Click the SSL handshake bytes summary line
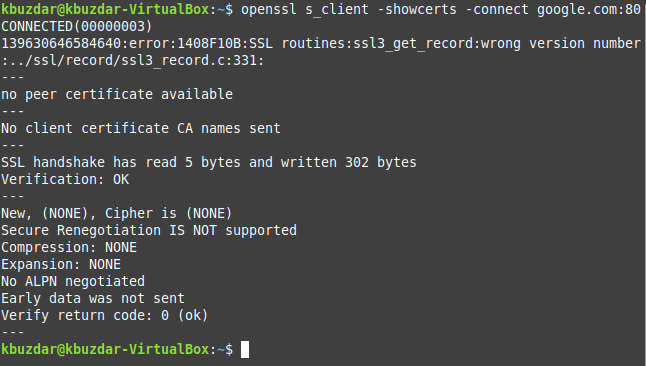This screenshot has height=366, width=646. pos(209,162)
